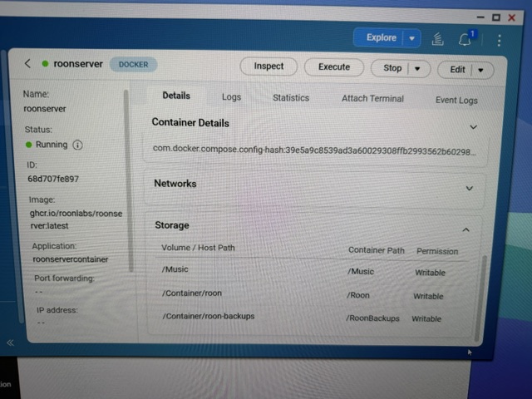
Task: Select the /RoonBackups container path
Action: [x=372, y=318]
